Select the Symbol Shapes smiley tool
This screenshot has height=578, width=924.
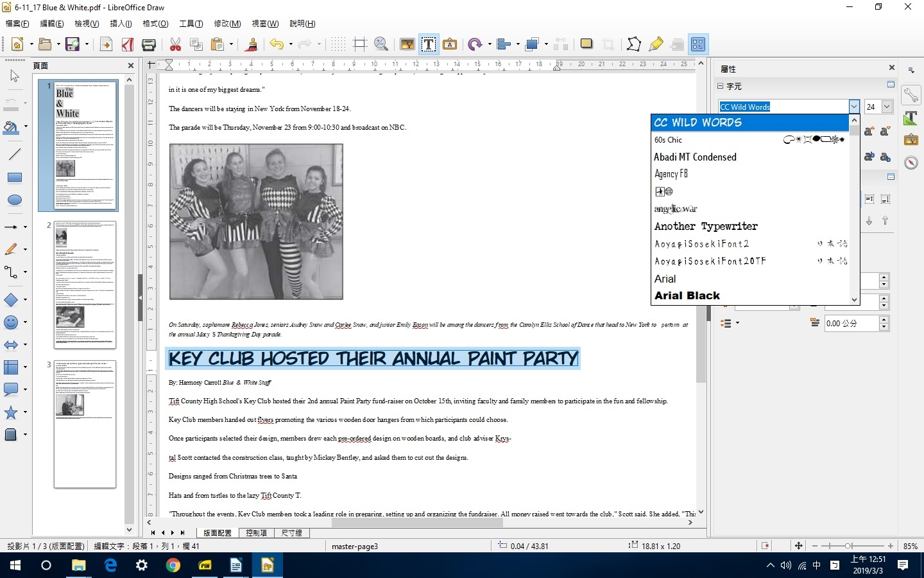[11, 322]
